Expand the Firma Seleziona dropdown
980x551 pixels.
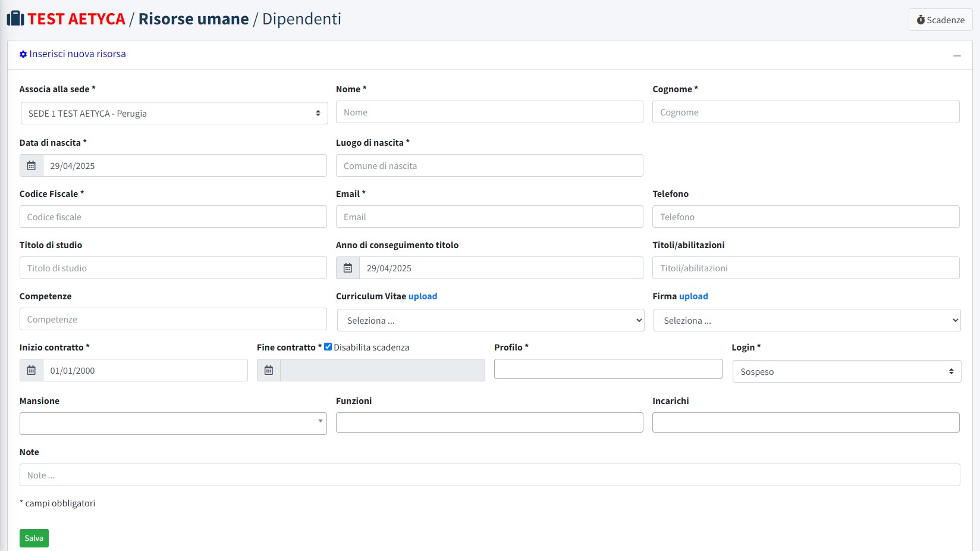[806, 321]
